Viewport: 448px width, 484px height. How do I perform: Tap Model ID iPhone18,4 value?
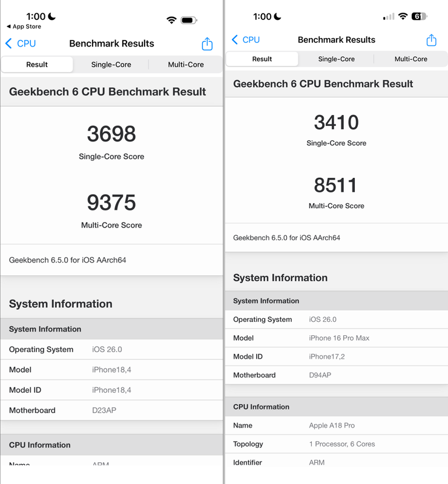point(111,390)
